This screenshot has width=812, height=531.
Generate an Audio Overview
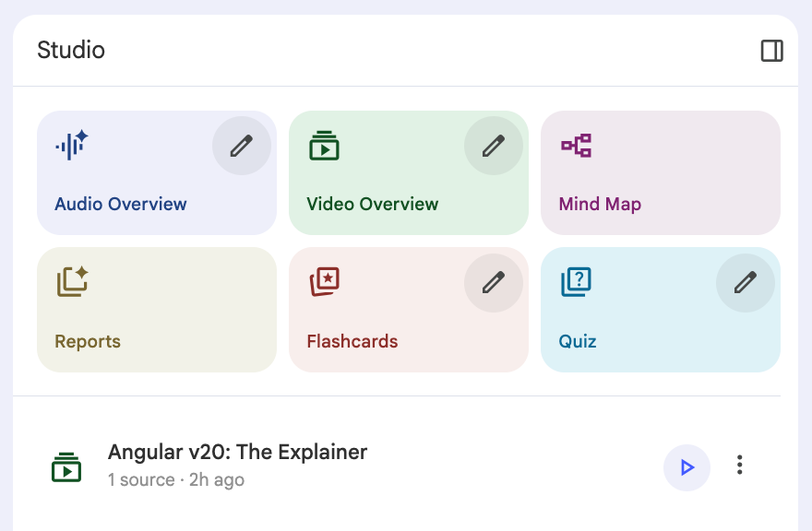121,204
